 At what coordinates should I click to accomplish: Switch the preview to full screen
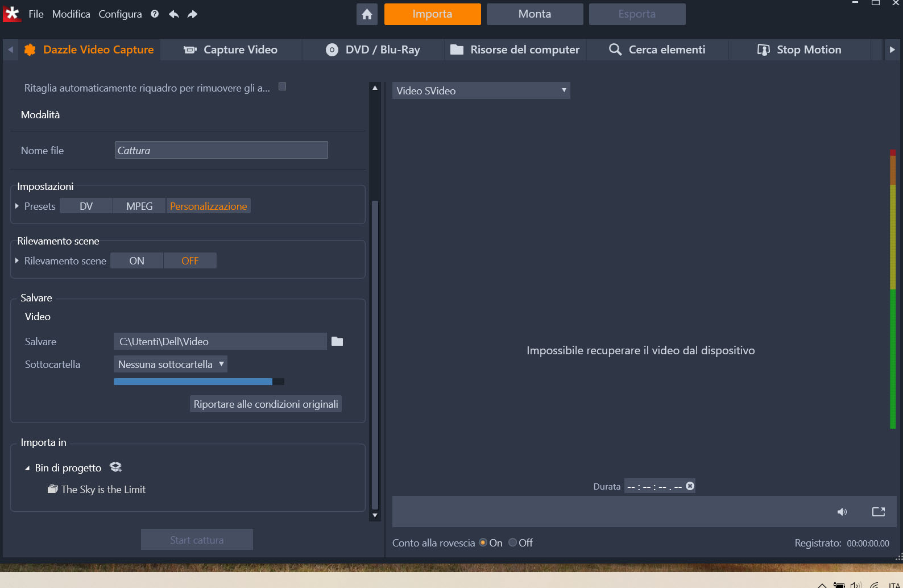click(x=879, y=512)
